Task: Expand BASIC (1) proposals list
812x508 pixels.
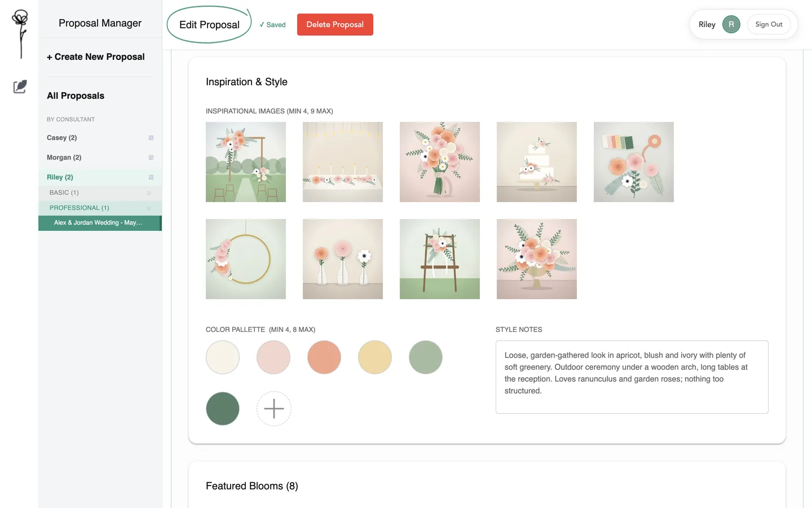Action: point(100,193)
